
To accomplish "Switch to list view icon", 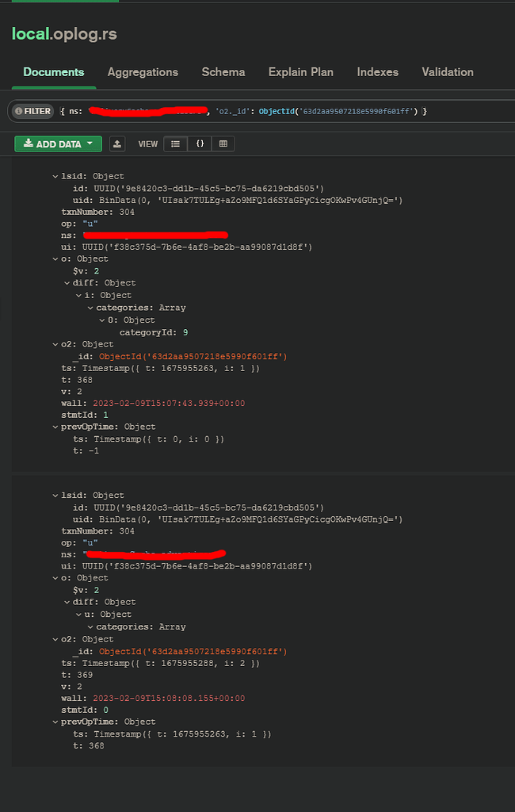I will (175, 144).
